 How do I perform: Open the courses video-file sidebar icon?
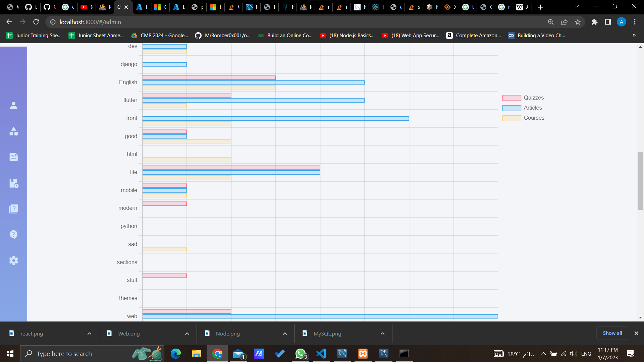pyautogui.click(x=13, y=183)
